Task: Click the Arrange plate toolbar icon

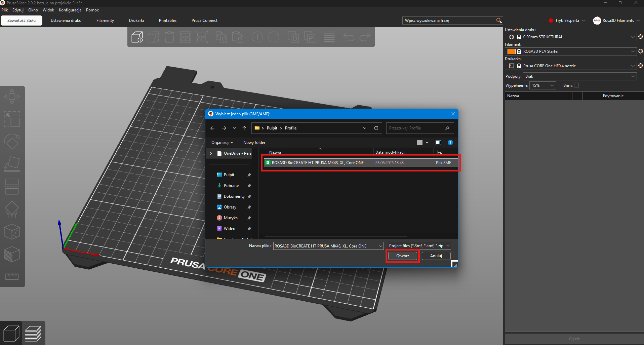Action: [186, 37]
